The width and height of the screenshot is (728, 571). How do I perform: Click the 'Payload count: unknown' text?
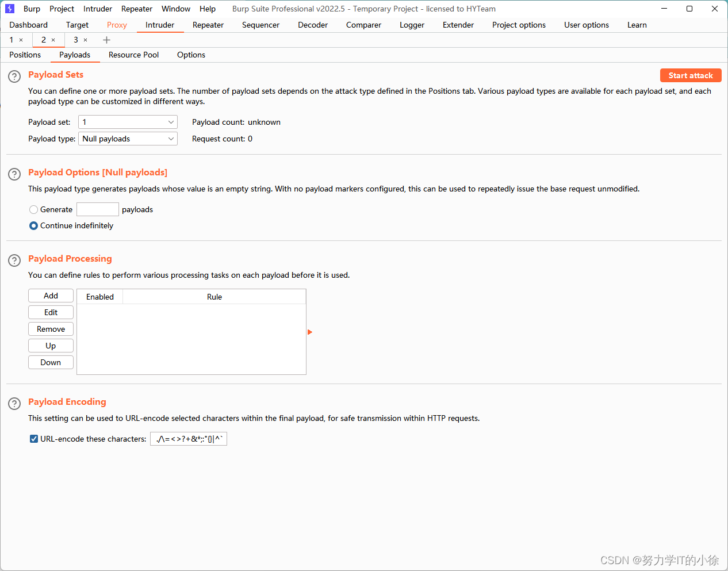pyautogui.click(x=236, y=122)
